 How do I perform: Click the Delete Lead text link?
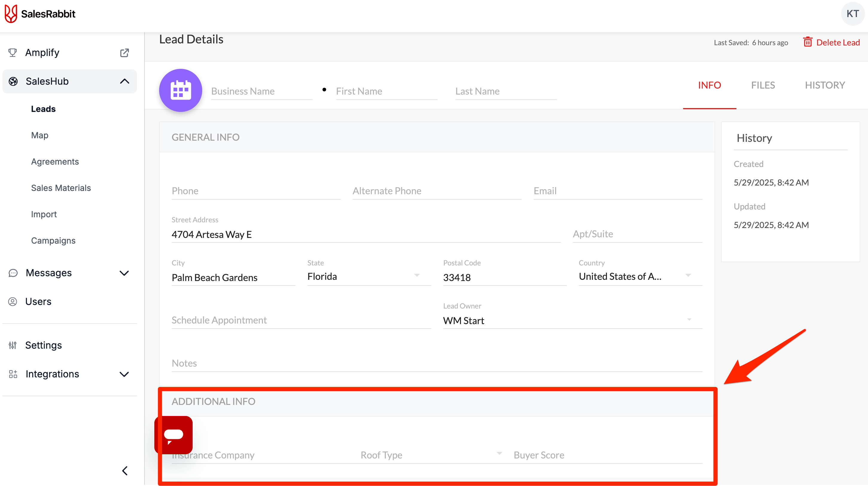pyautogui.click(x=838, y=42)
